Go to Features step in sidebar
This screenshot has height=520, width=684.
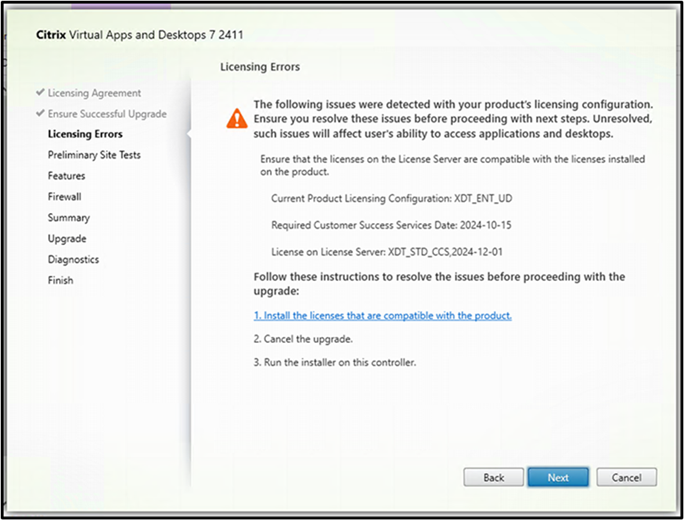pos(66,176)
